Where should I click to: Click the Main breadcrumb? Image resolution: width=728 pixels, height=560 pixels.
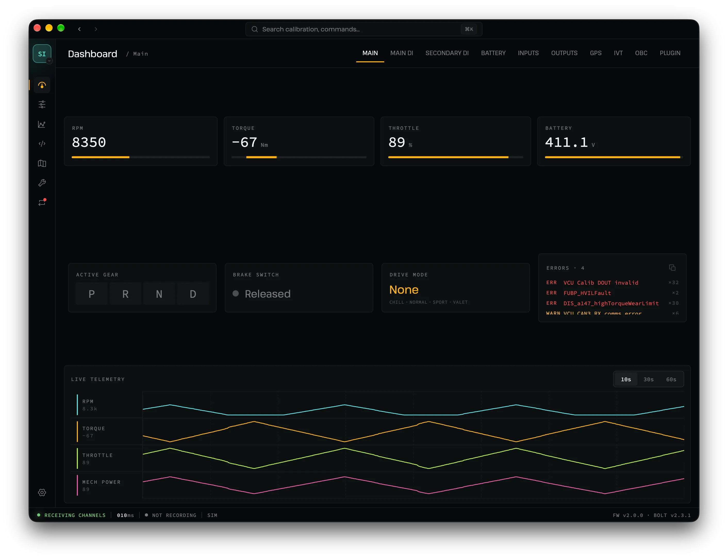click(x=140, y=54)
